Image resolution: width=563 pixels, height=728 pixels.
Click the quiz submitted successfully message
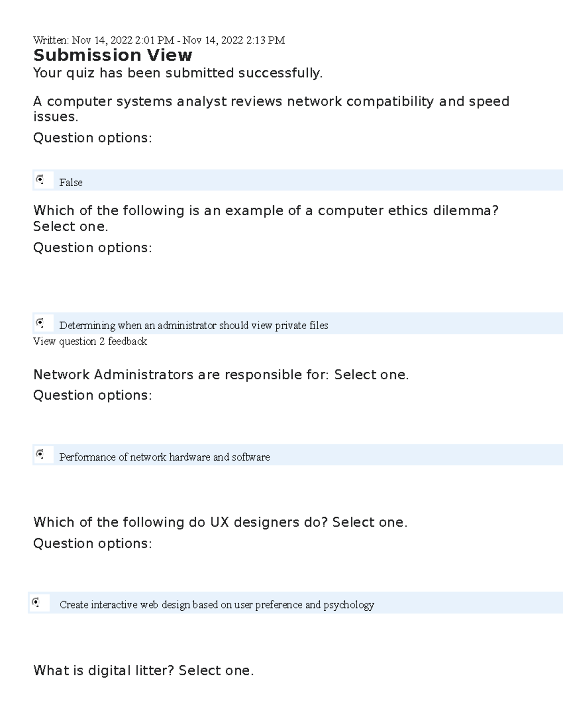coord(178,73)
